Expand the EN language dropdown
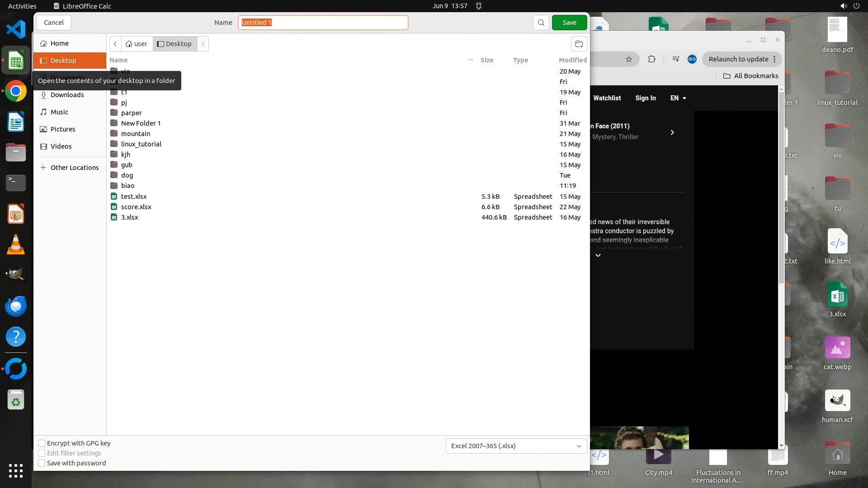 pyautogui.click(x=678, y=98)
